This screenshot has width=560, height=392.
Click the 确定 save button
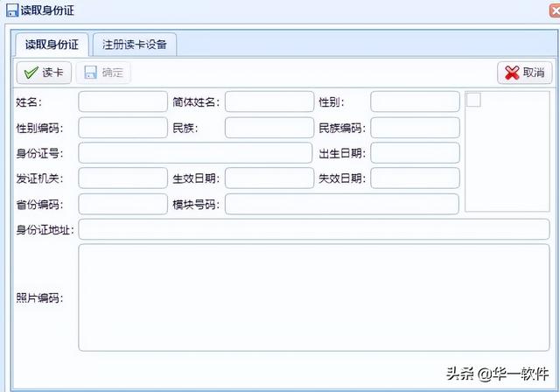click(103, 73)
